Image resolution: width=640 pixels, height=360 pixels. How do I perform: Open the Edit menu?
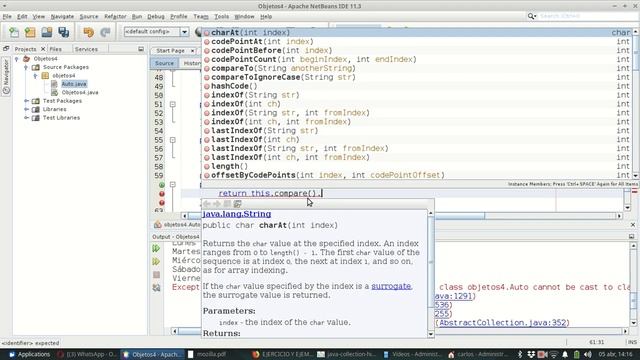coord(22,17)
